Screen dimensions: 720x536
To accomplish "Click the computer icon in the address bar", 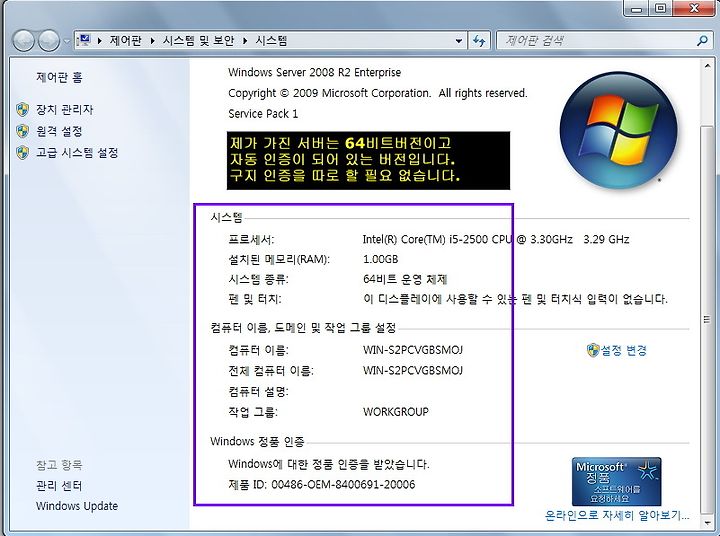I will coord(84,40).
